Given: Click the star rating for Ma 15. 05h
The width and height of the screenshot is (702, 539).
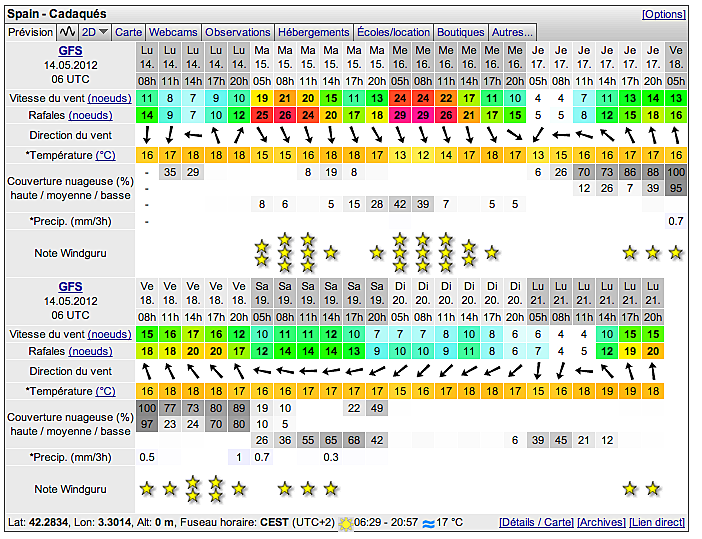Looking at the screenshot, I should tap(262, 253).
